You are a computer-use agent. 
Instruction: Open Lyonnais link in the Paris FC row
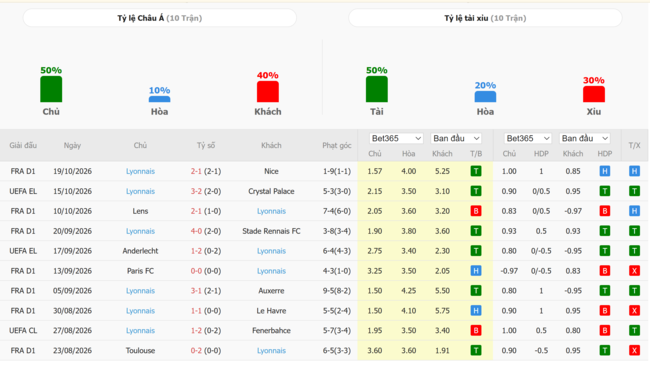(271, 271)
